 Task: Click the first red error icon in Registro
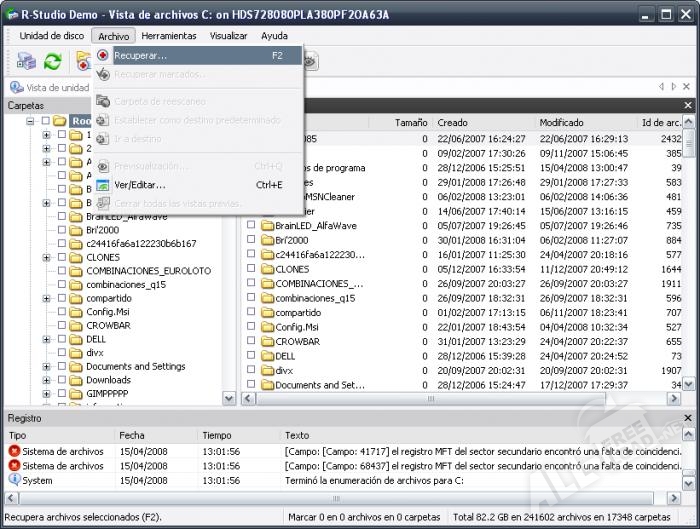[x=14, y=451]
